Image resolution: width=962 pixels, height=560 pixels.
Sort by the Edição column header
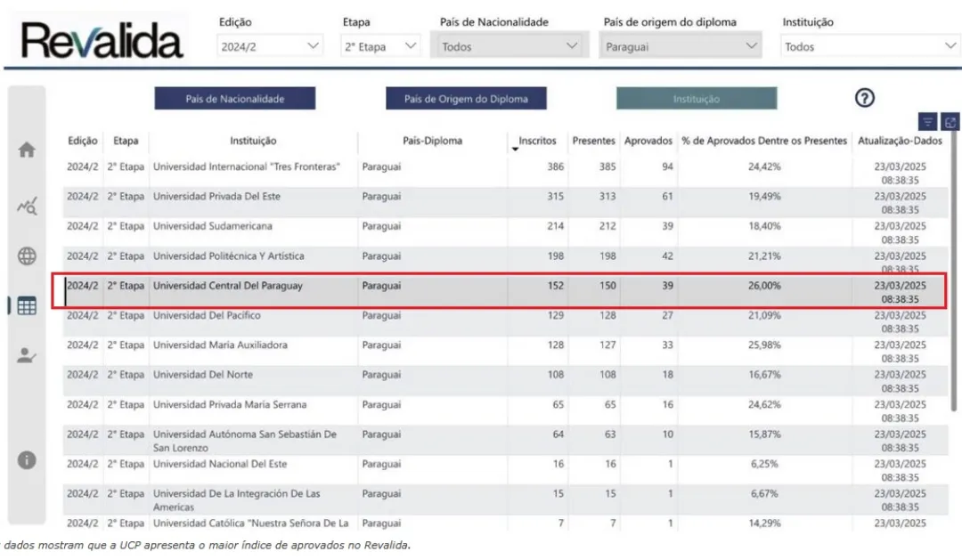83,141
